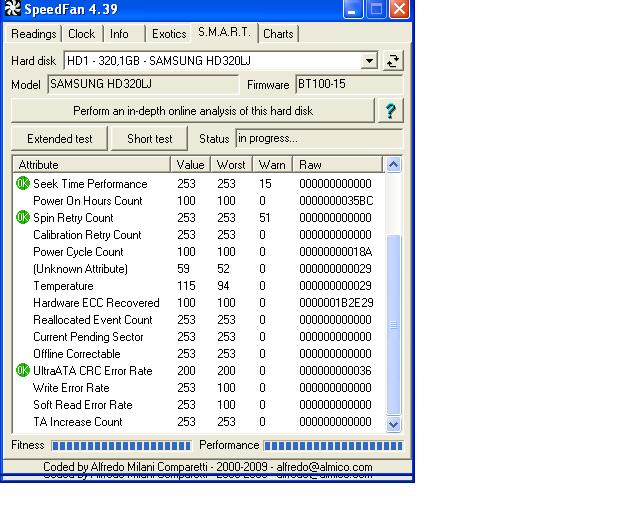The image size is (640, 512).
Task: Select the Power On Hours Count row
Action: (199, 200)
